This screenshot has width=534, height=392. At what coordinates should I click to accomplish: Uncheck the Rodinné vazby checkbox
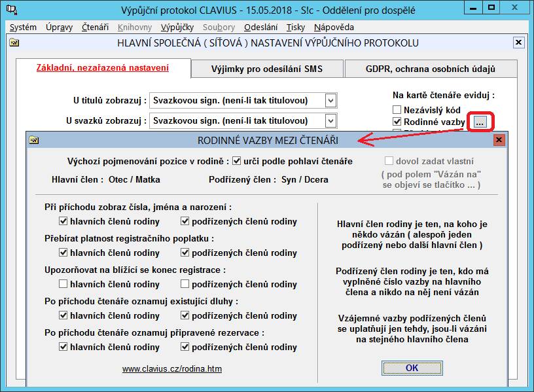[397, 122]
